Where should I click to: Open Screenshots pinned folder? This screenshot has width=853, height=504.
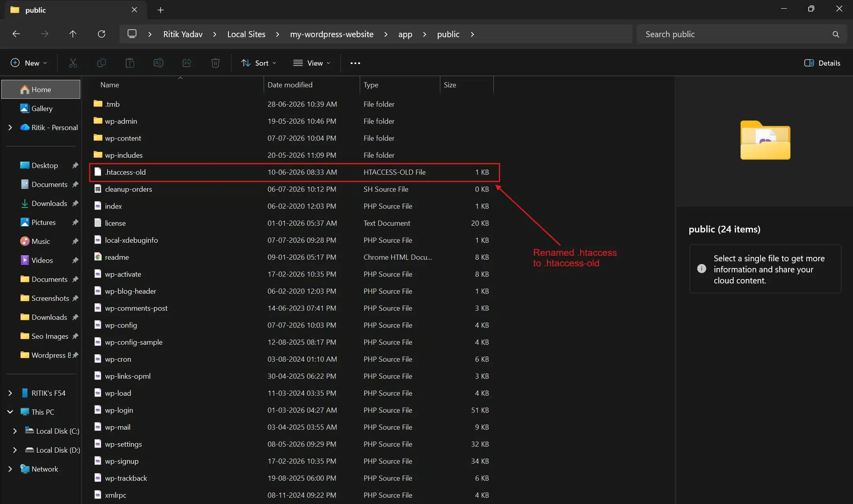[x=45, y=298]
